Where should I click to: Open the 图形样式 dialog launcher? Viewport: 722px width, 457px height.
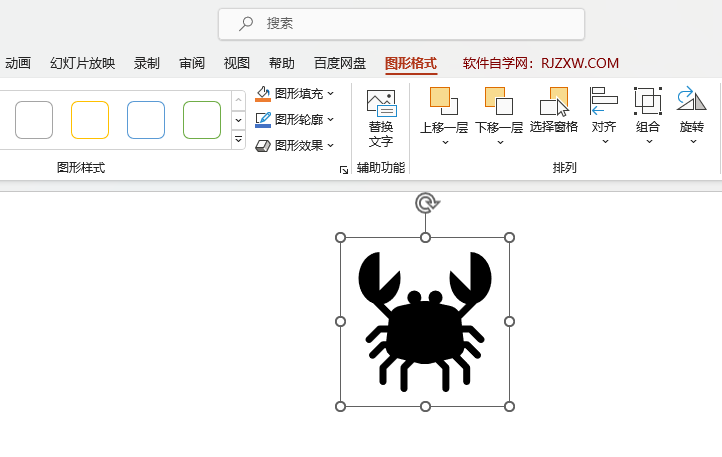coord(344,170)
